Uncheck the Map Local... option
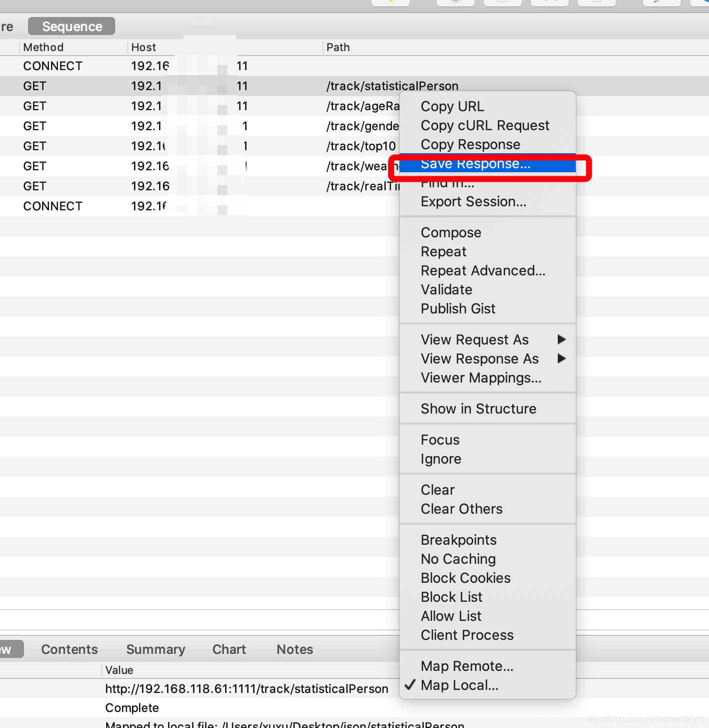709x728 pixels. click(x=488, y=685)
